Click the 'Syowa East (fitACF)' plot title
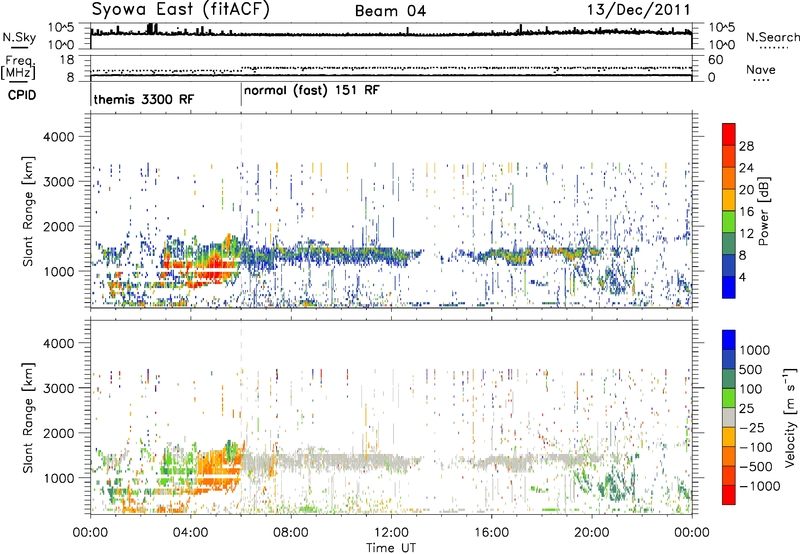Viewport: 800px width, 554px height. pos(180,10)
